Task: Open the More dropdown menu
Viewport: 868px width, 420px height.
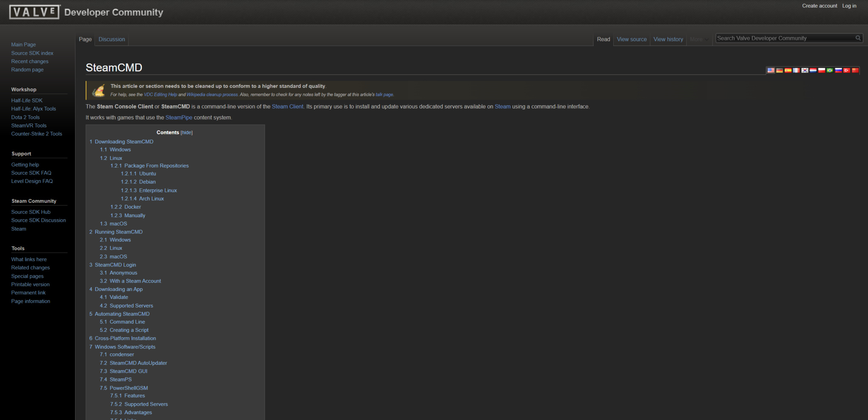Action: pos(698,39)
